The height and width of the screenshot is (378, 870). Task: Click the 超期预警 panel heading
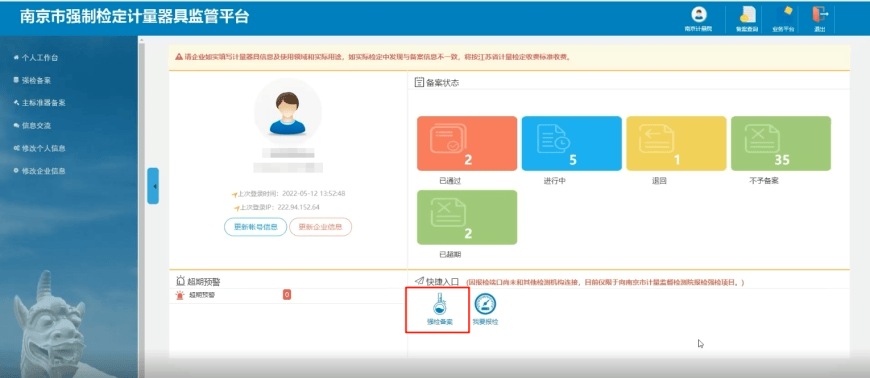(198, 282)
